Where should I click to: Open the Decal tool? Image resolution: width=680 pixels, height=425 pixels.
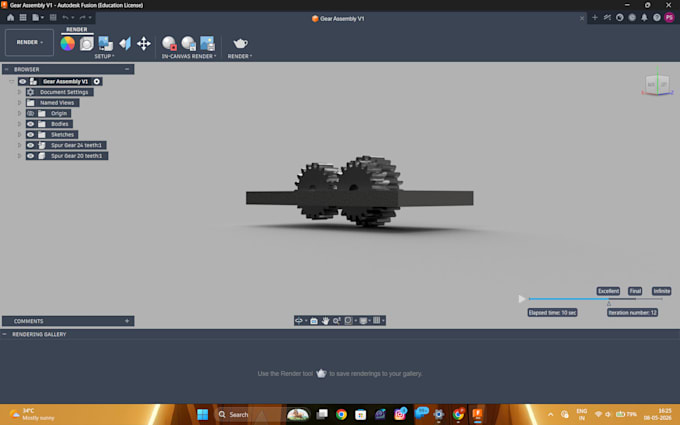click(x=105, y=43)
